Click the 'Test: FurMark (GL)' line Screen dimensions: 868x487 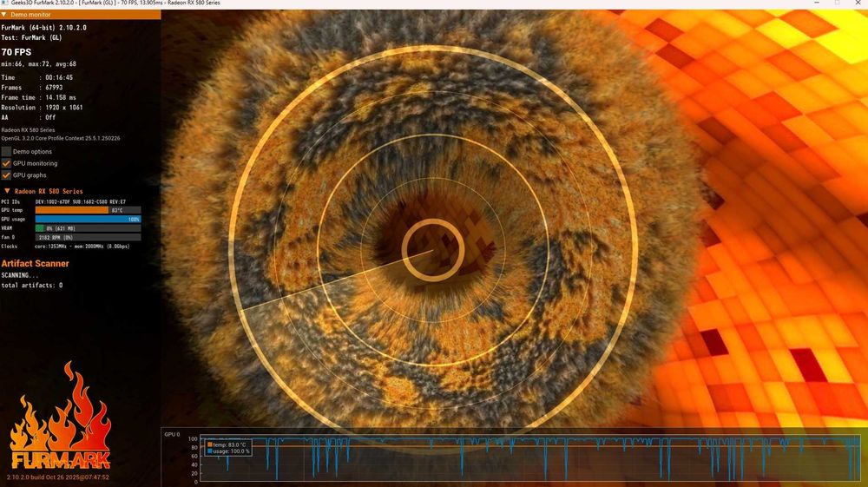31,37
